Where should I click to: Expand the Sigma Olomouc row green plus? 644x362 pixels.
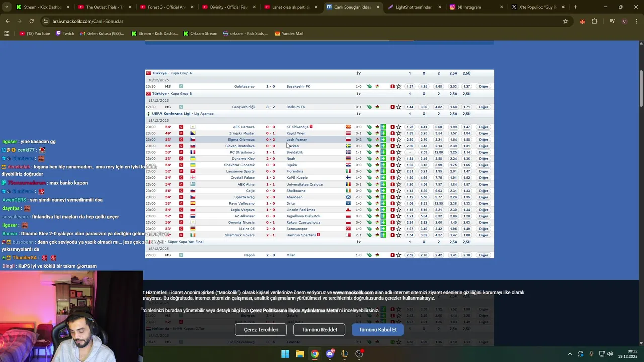point(383,139)
